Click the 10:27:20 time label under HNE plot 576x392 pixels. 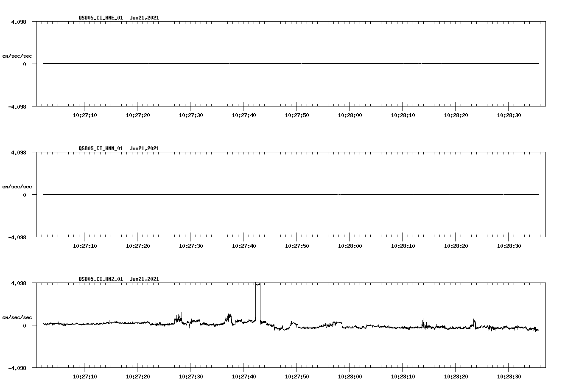[138, 115]
